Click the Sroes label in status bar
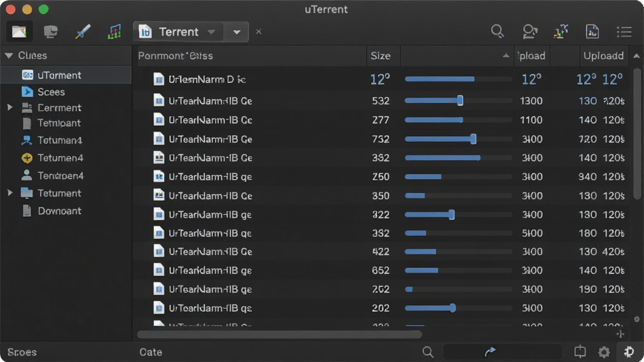The image size is (644, 362). pos(22,352)
